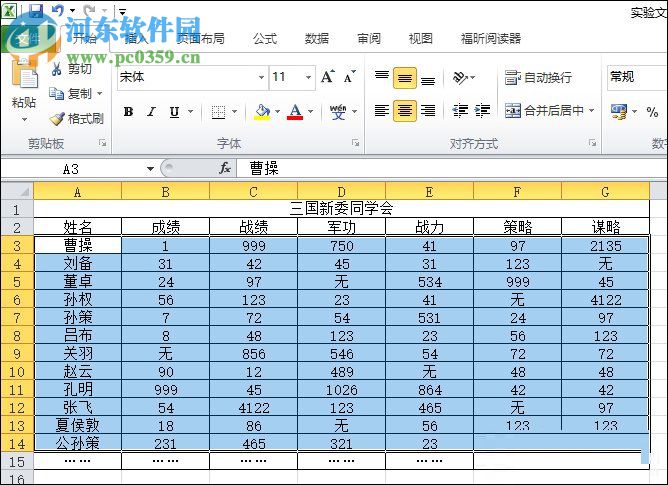Screen dimensions: 668x485
Task: Click the formula bar containing 曹操
Action: [452, 168]
